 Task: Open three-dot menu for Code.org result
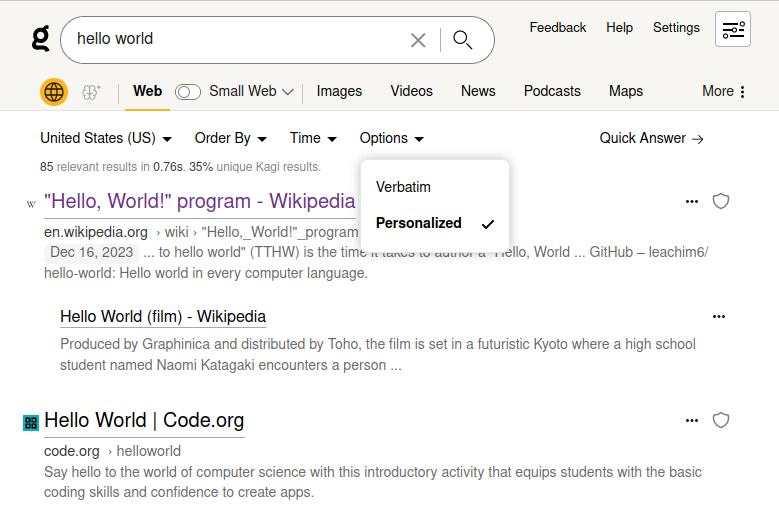(692, 420)
